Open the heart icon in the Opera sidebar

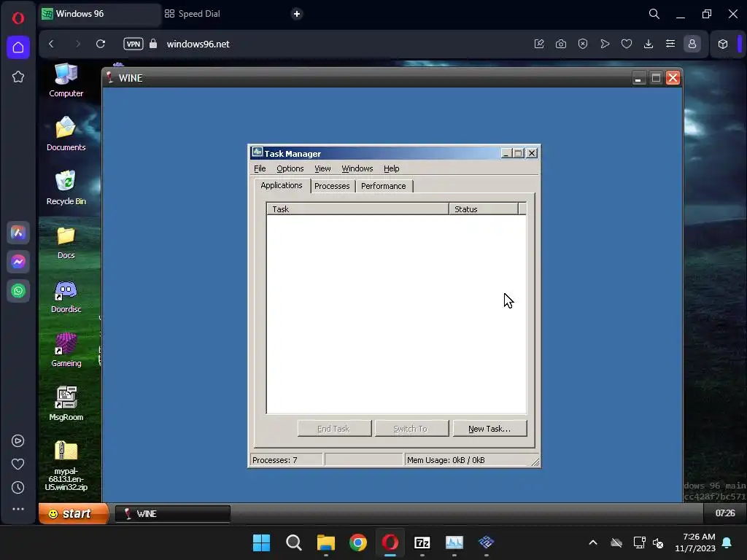[18, 464]
